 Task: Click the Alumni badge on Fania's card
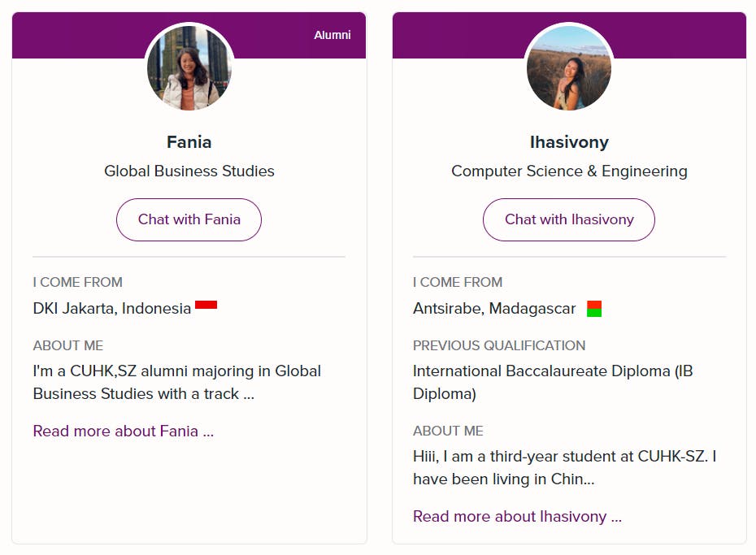332,35
